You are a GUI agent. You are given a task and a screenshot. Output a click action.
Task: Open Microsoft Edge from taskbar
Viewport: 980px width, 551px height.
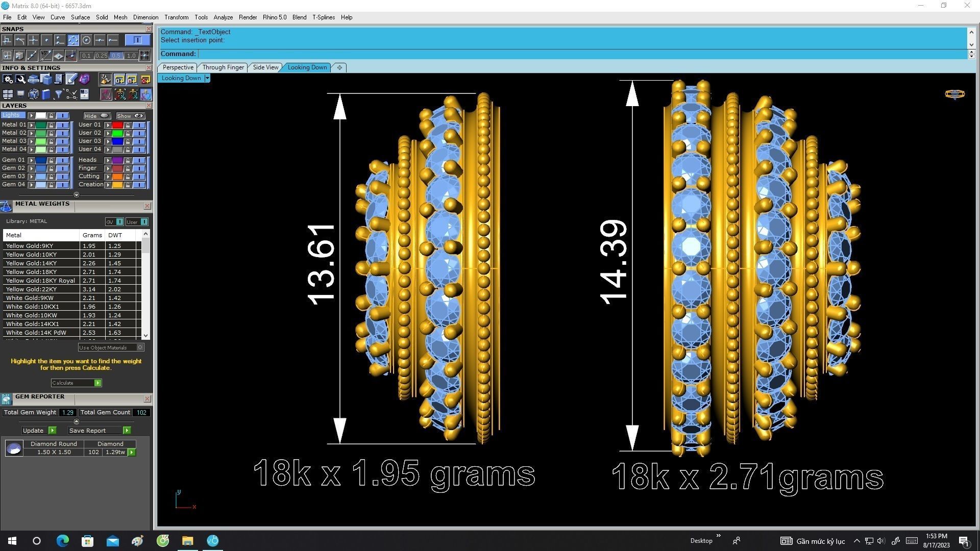coord(62,541)
